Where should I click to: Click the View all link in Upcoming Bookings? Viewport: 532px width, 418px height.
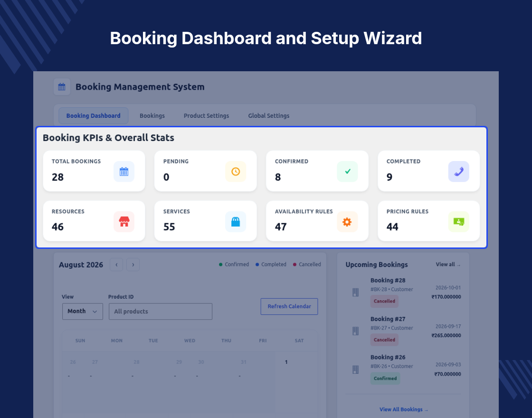tap(448, 264)
